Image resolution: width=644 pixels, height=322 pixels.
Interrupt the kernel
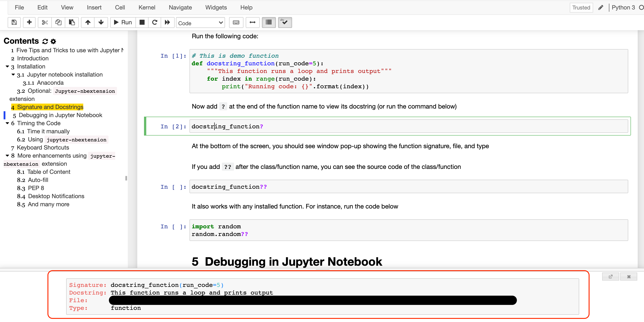pyautogui.click(x=142, y=22)
